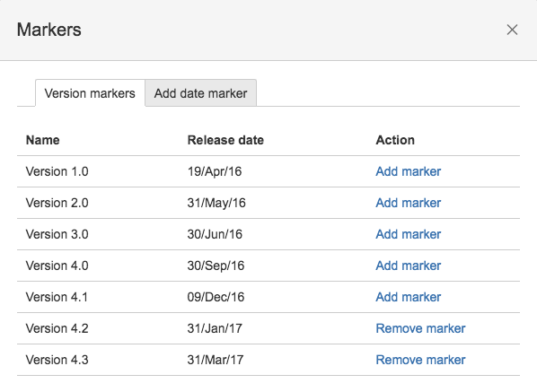
Task: Click the 19/Apr/16 release date
Action: (215, 171)
